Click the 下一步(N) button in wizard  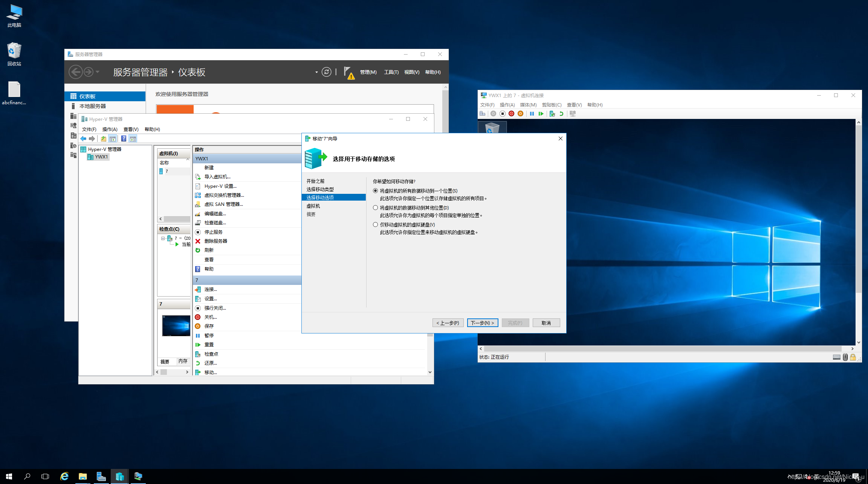click(x=482, y=323)
